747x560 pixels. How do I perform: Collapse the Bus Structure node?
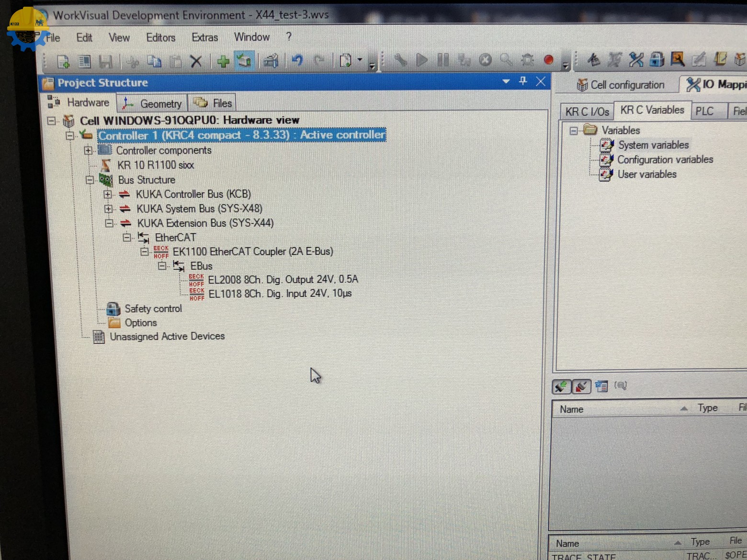(x=90, y=180)
